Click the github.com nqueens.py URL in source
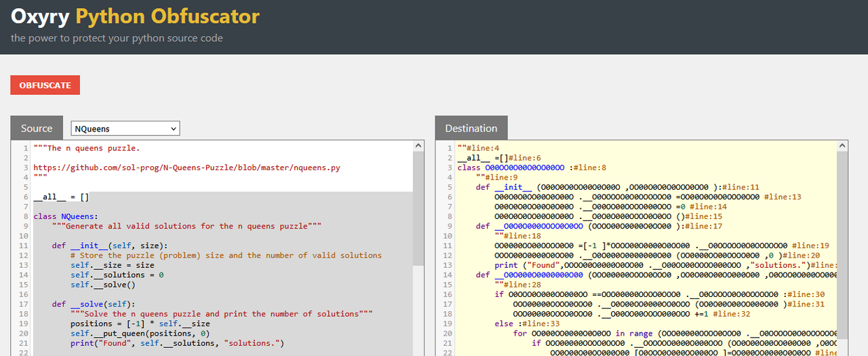Image resolution: width=868 pixels, height=356 pixels. pyautogui.click(x=186, y=167)
